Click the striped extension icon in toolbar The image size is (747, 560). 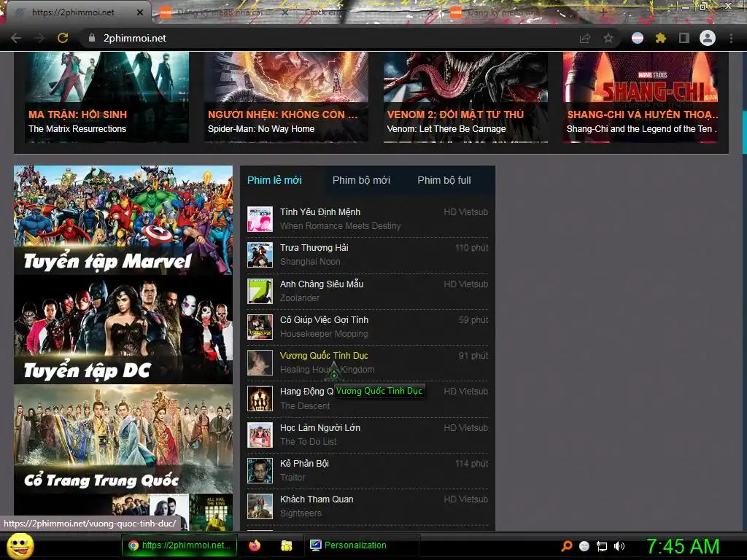click(x=638, y=38)
